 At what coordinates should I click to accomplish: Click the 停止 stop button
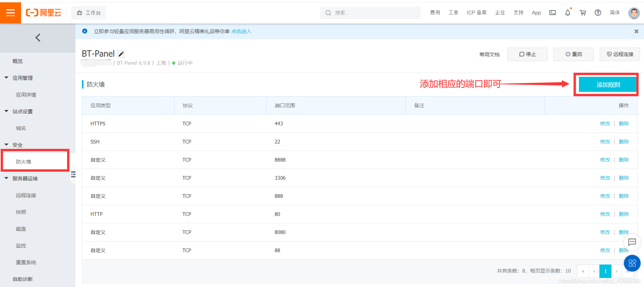(x=527, y=54)
